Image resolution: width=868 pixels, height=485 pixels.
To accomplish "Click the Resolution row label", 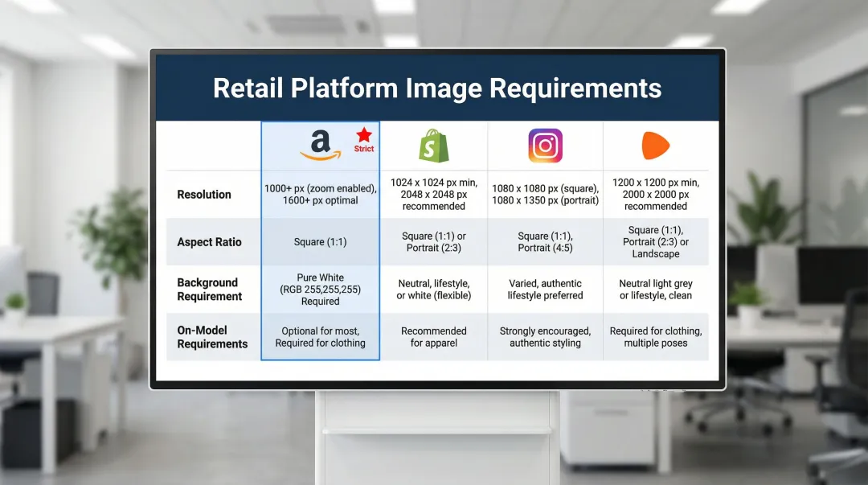I will (203, 194).
